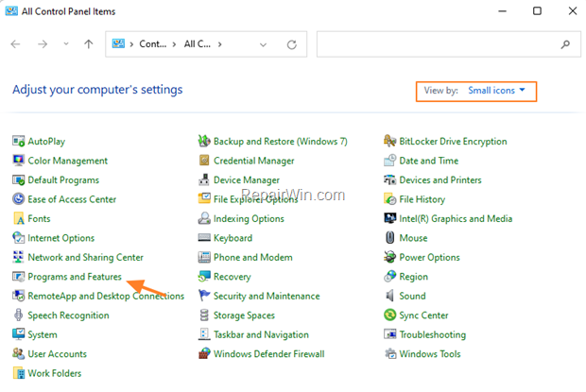Go back with the Back arrow
This screenshot has height=392, width=586.
point(15,44)
